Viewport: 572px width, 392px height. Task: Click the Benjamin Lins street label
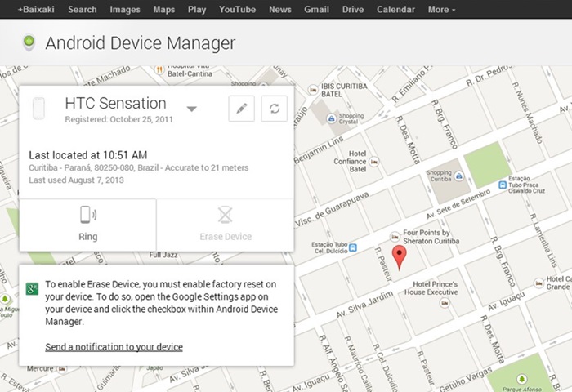click(319, 150)
